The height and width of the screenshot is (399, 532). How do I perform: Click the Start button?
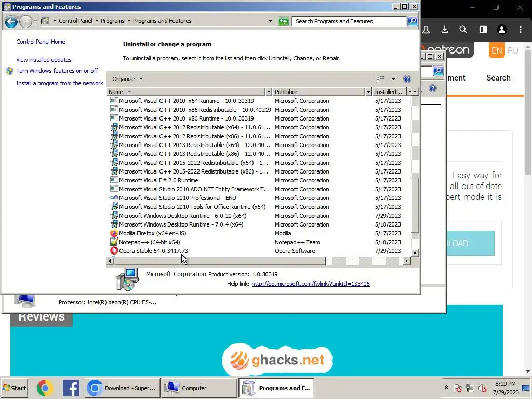[14, 388]
